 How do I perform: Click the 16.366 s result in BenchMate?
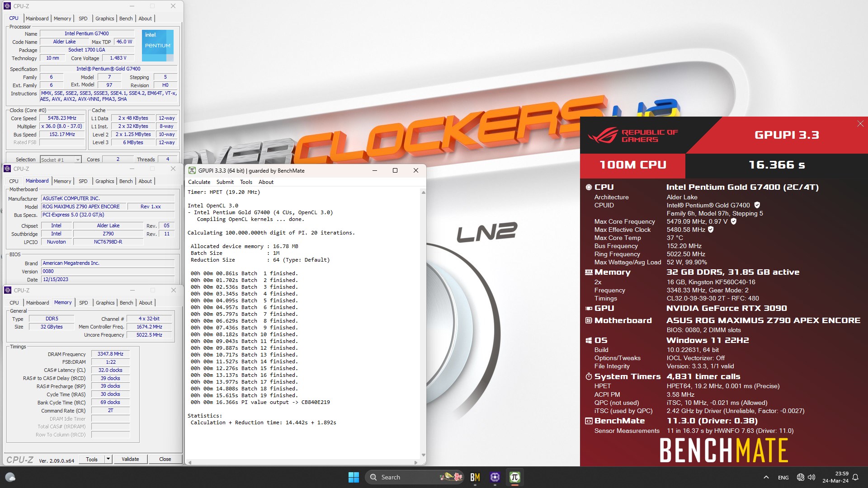click(x=777, y=165)
